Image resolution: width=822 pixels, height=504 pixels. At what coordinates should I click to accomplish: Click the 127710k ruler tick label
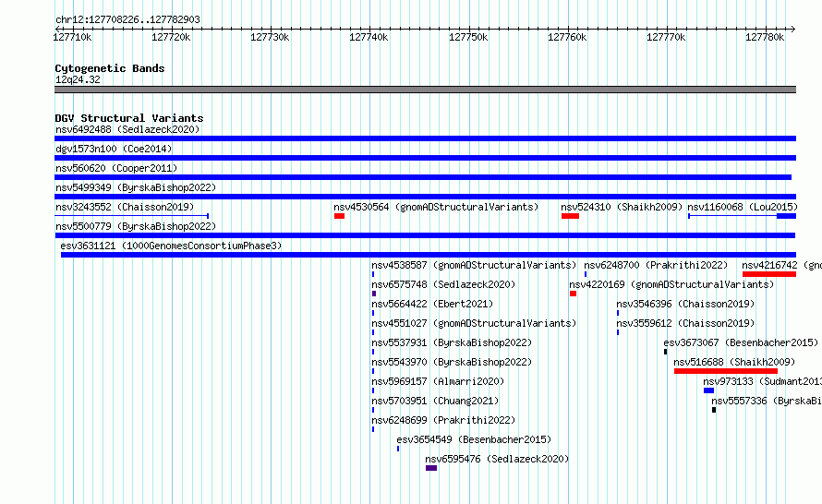click(x=72, y=37)
